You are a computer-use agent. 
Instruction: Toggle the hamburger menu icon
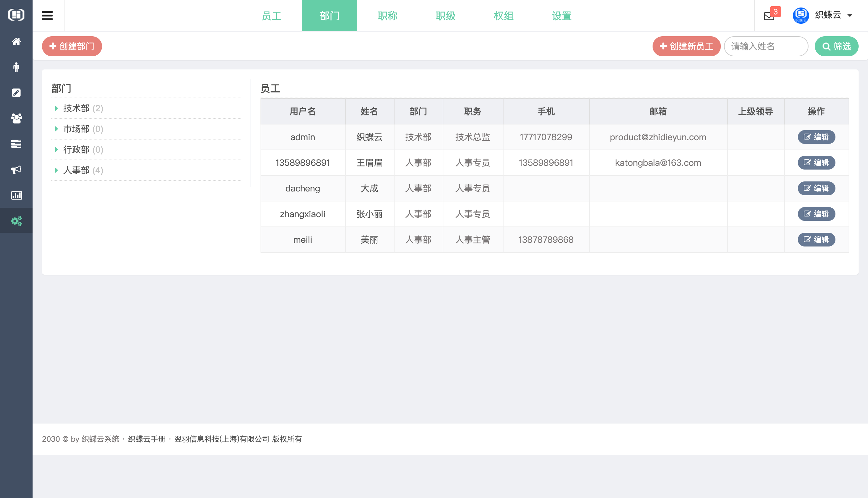pos(47,15)
